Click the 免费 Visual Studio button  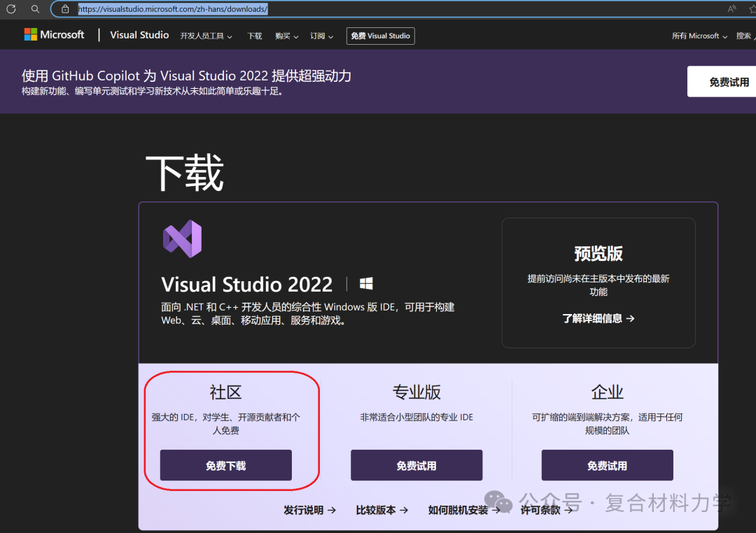[x=380, y=35]
